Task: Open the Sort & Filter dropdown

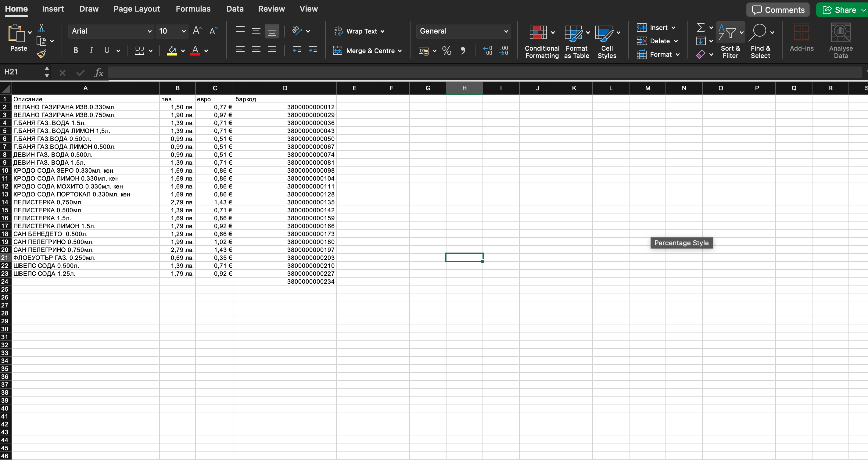Action: [x=730, y=41]
